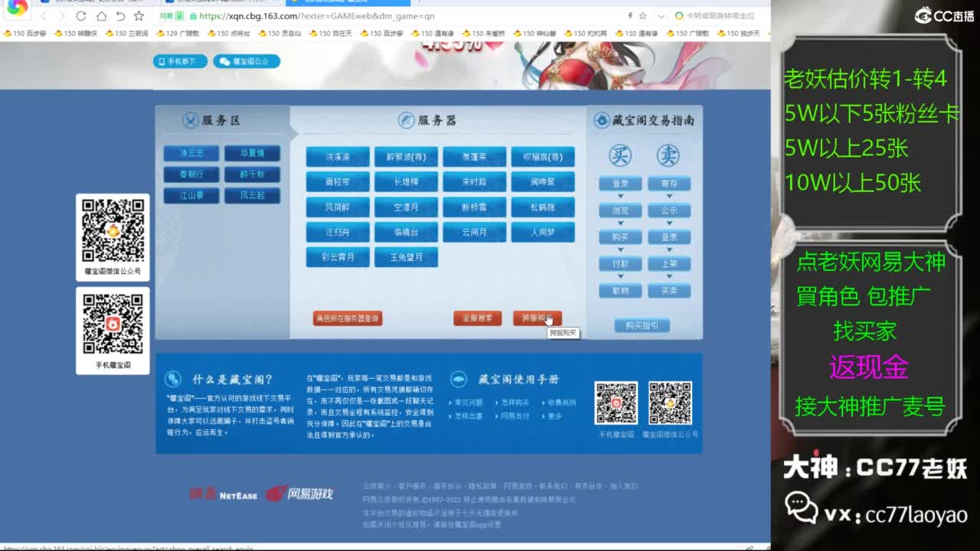Viewport: 980px width, 551px height.
Task: Select the 云间月 server
Action: click(x=475, y=233)
